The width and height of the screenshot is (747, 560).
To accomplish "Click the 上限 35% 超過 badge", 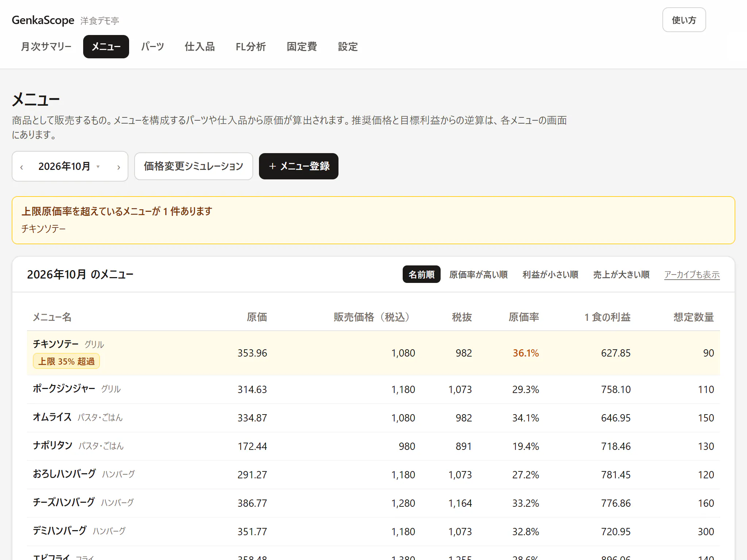I will tap(66, 361).
